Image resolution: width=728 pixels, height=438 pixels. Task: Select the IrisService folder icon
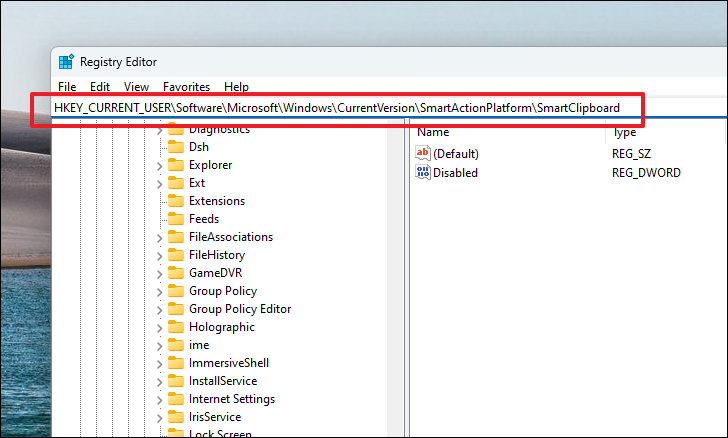click(176, 418)
